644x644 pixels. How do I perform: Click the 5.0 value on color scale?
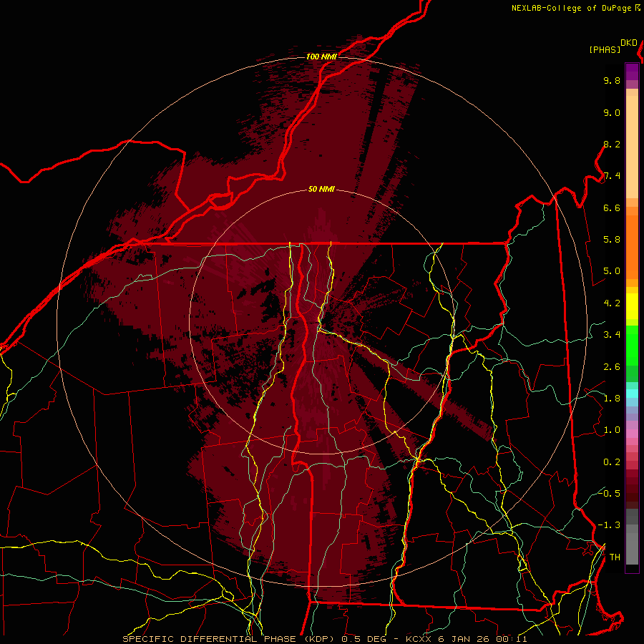[612, 271]
